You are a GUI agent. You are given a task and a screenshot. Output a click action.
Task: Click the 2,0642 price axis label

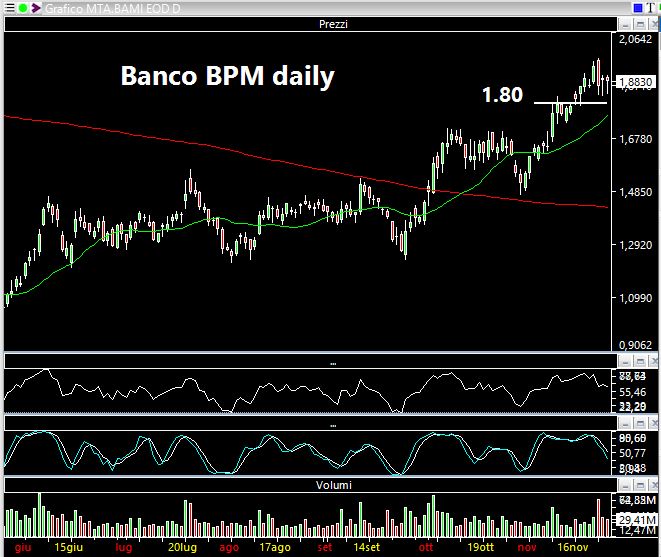(635, 39)
